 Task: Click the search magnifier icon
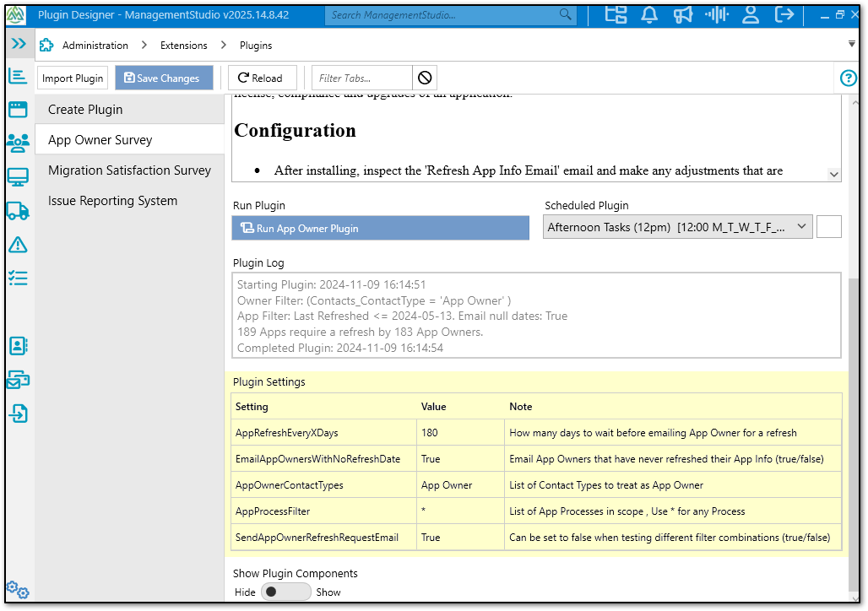[x=565, y=14]
